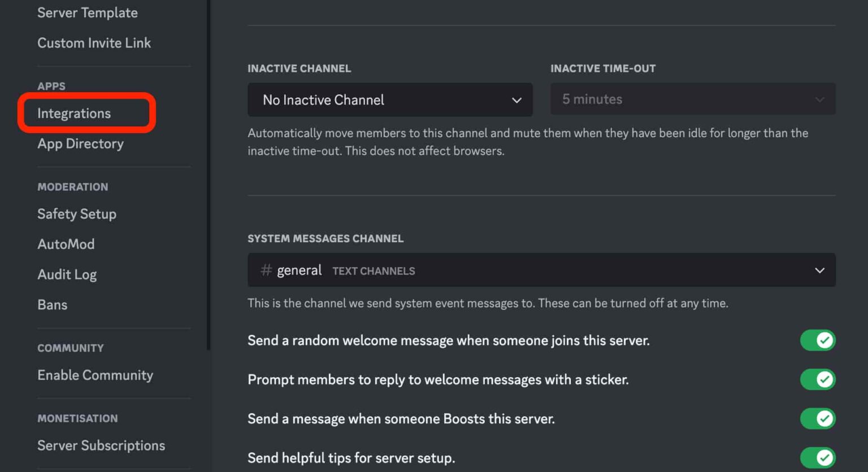Open Safety Setup under Moderation
The image size is (868, 472).
pos(77,214)
